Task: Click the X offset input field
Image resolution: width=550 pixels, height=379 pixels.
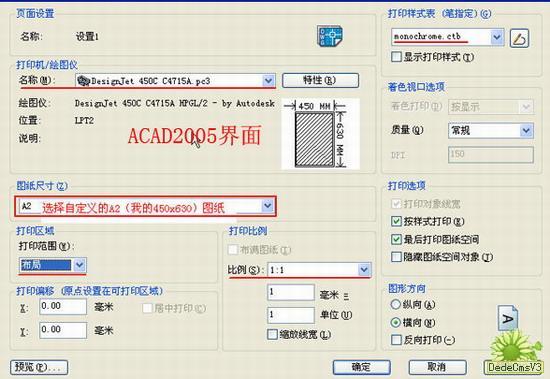Action: [x=63, y=307]
